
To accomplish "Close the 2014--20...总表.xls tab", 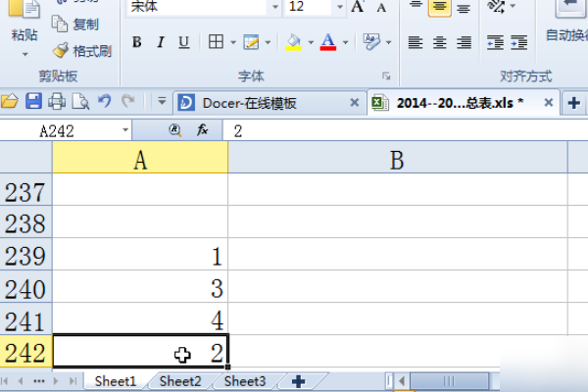I will (x=548, y=102).
